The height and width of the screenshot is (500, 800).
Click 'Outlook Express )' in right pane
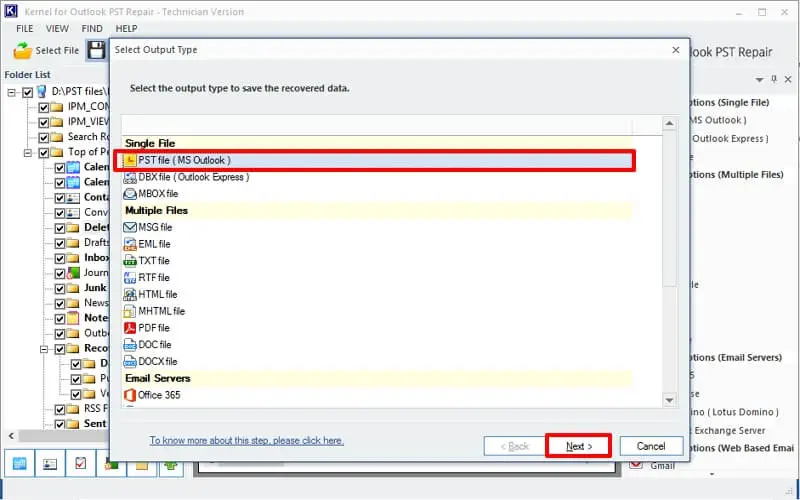coord(731,139)
